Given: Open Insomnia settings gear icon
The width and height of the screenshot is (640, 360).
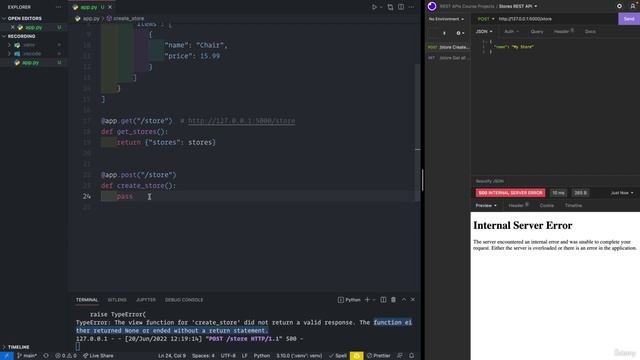Looking at the screenshot, I should 619,6.
